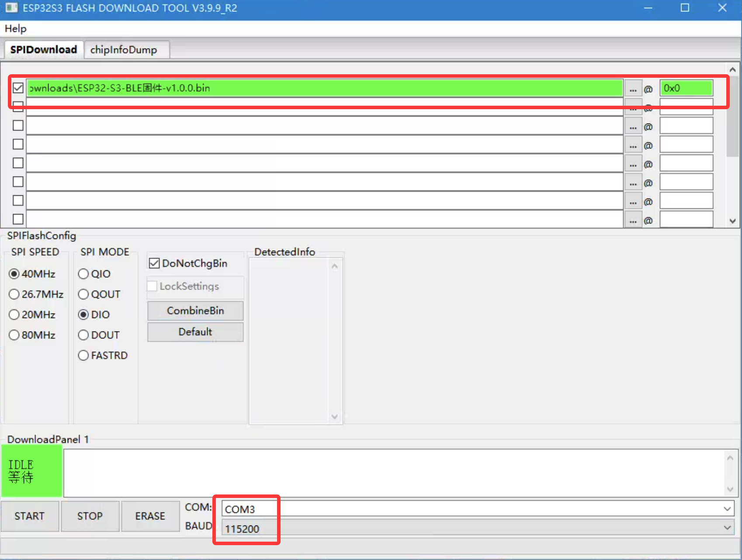The height and width of the screenshot is (560, 742).
Task: Click DetectedInfo panel scroll-down arrow
Action: click(335, 416)
